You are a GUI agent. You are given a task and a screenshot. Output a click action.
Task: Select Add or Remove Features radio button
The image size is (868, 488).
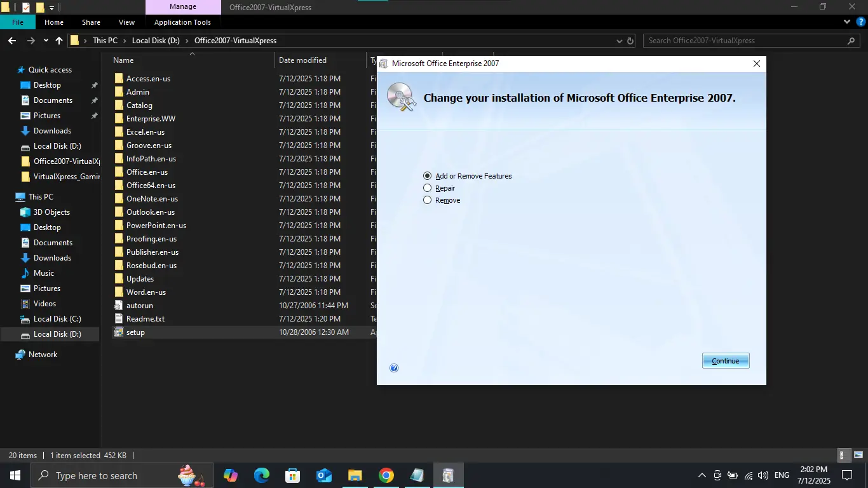(427, 176)
